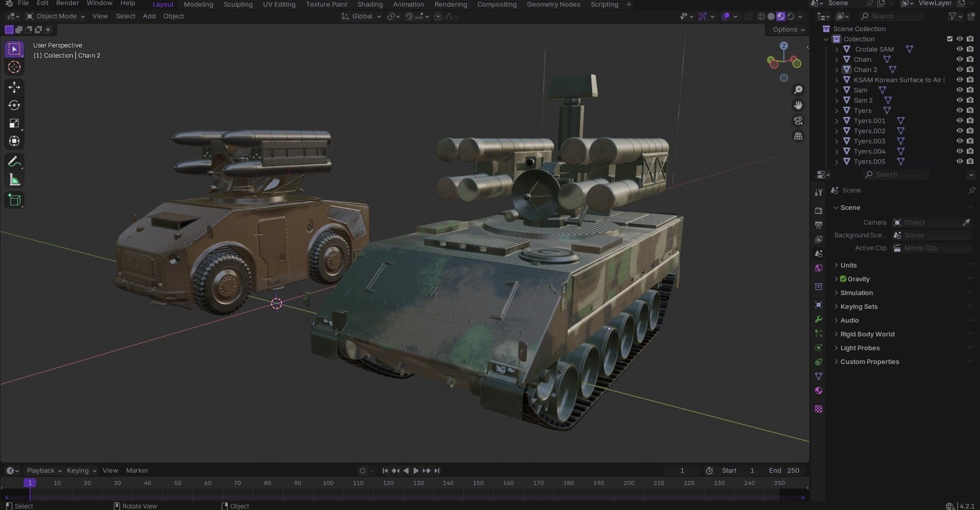Viewport: 980px width, 510px height.
Task: Click the Start frame field
Action: (738, 471)
